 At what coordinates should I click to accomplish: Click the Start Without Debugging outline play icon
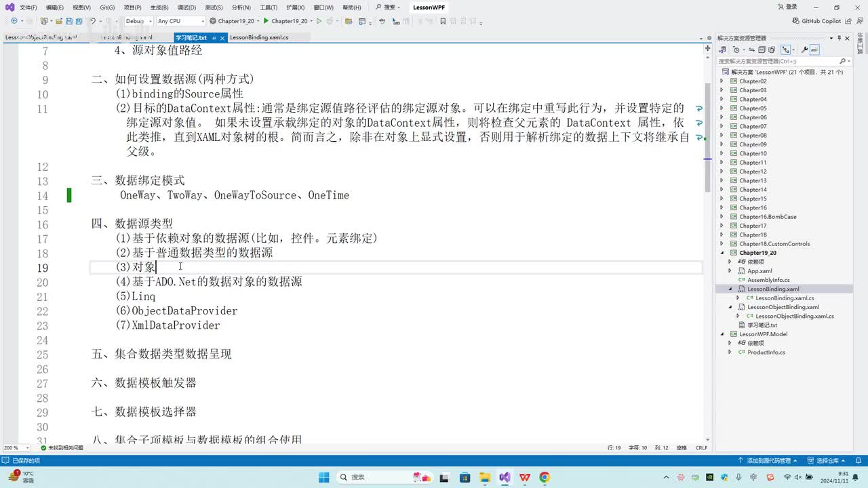click(319, 21)
